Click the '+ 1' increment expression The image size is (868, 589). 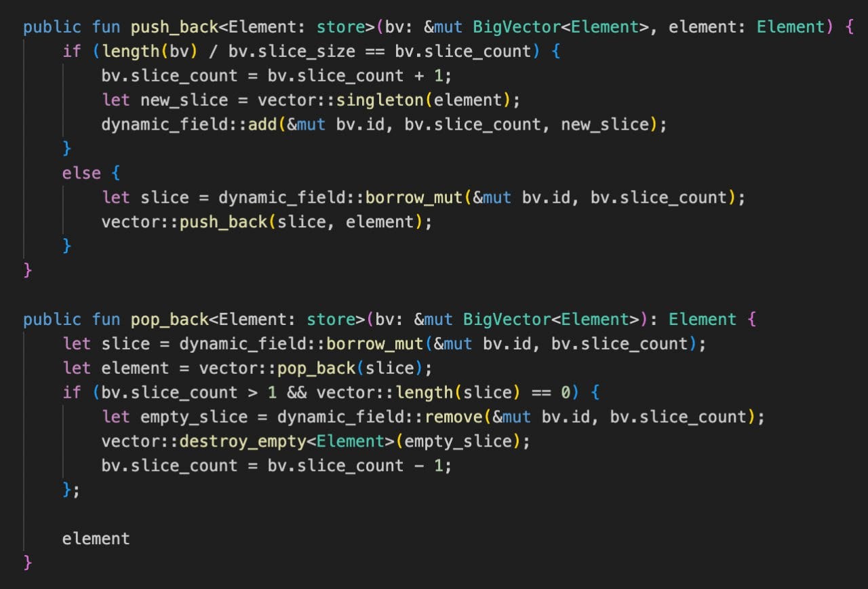click(x=427, y=76)
